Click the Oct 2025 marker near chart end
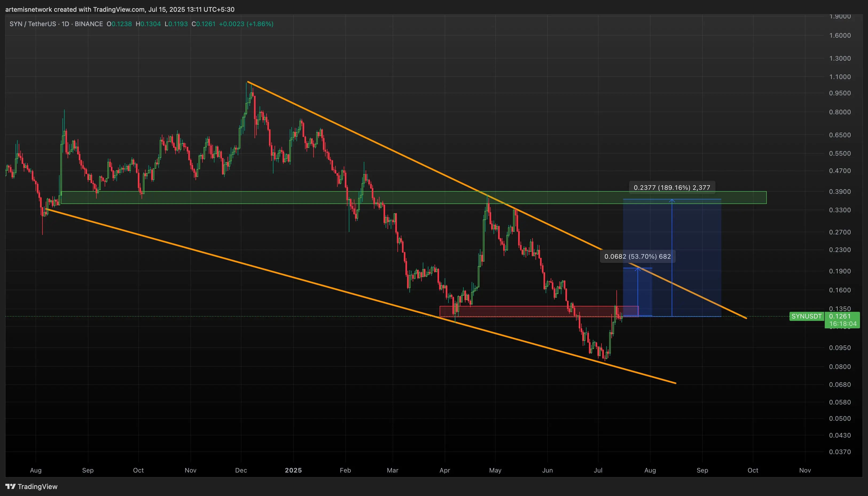868x496 pixels. click(x=753, y=470)
